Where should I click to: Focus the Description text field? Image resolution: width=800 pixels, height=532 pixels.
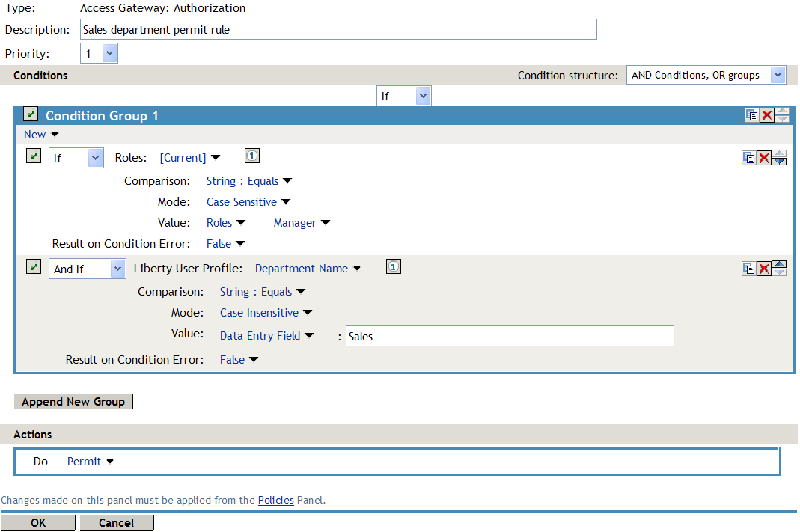pyautogui.click(x=338, y=30)
